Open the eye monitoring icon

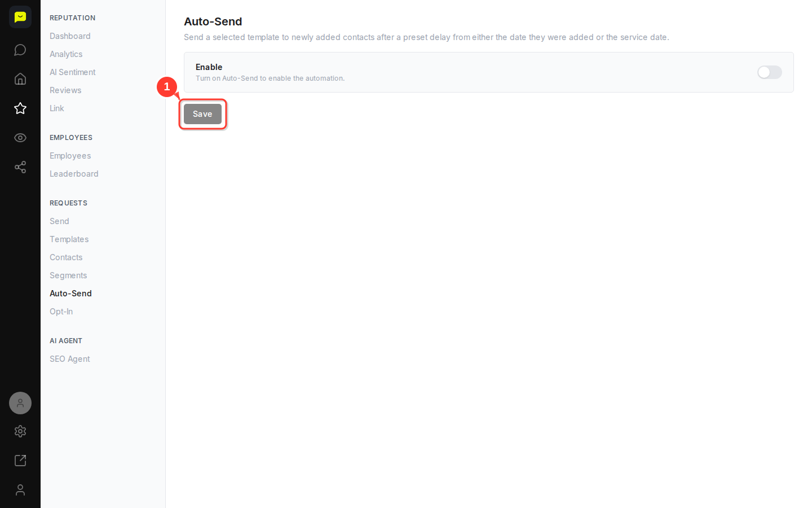20,138
